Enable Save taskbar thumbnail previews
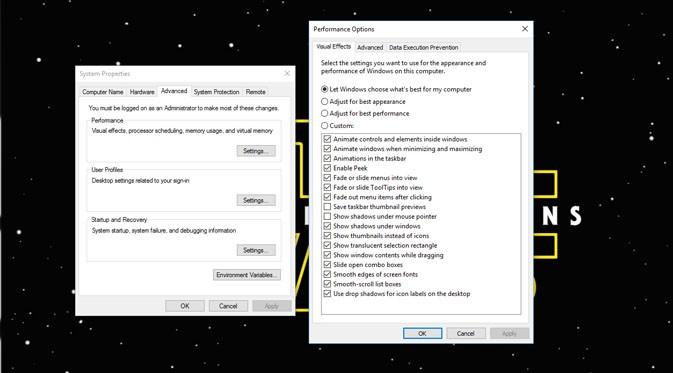The image size is (673, 373). 327,207
